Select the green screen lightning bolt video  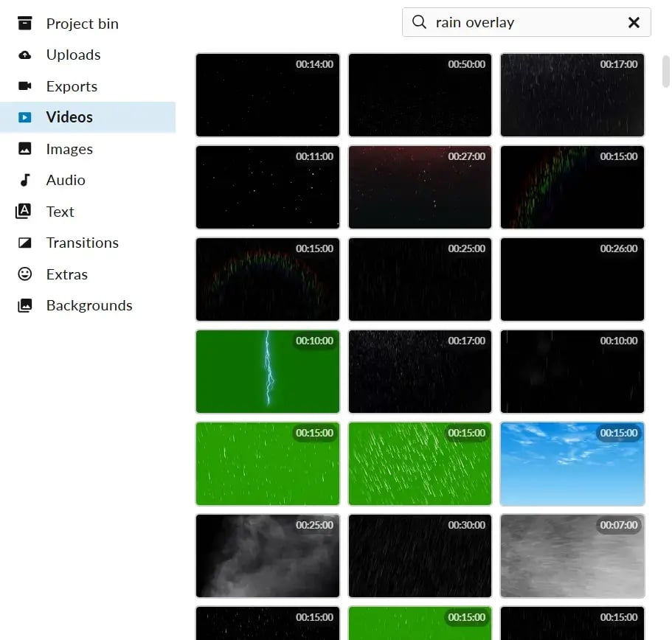(268, 372)
